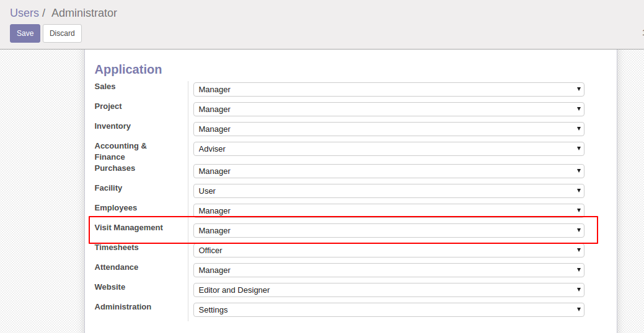644x333 pixels.
Task: Click the Application section heading
Action: [x=128, y=69]
